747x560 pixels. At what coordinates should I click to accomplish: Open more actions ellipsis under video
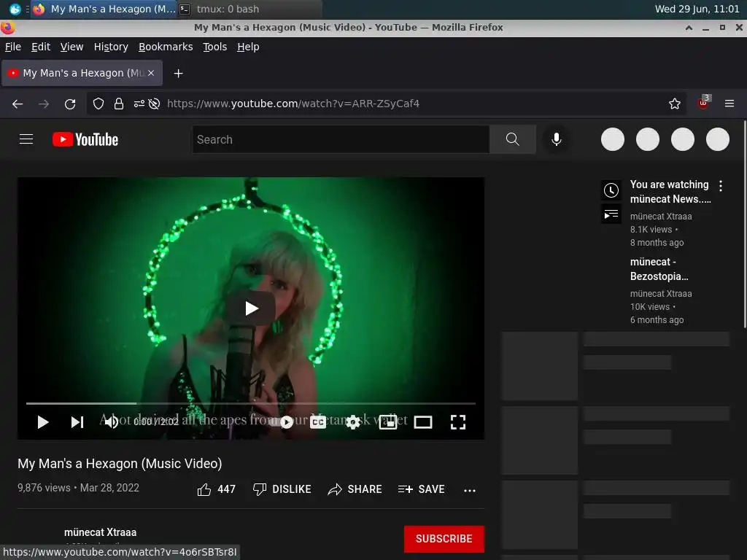[x=470, y=491]
